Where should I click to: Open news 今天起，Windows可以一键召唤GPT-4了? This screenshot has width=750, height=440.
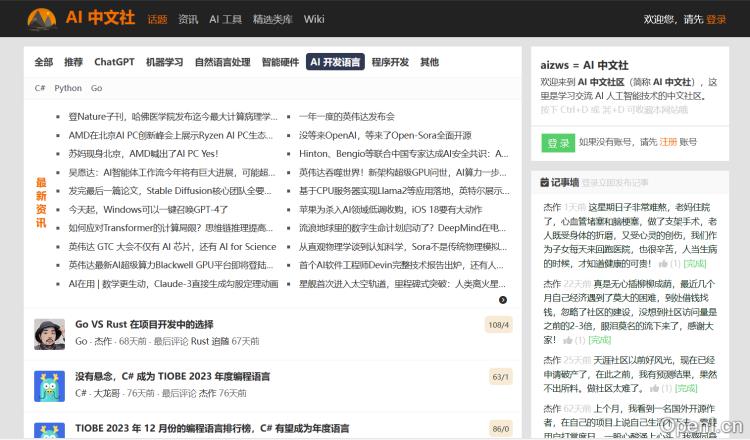148,209
